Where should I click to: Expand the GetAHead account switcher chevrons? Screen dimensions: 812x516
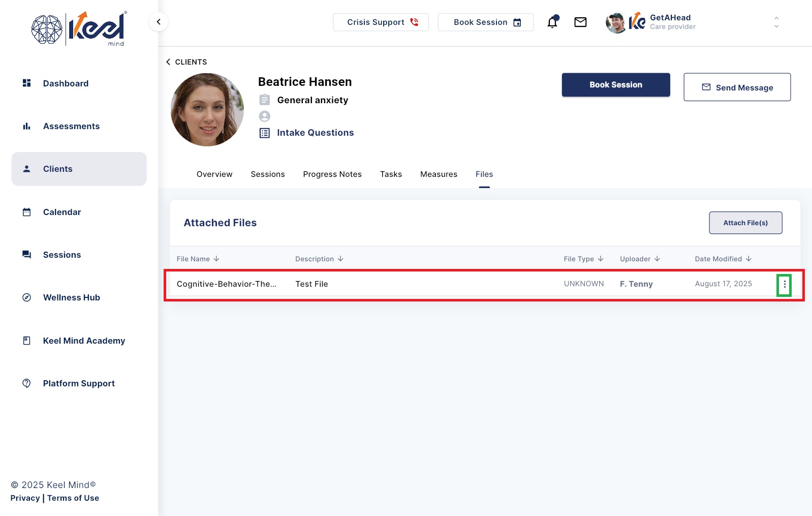tap(776, 22)
